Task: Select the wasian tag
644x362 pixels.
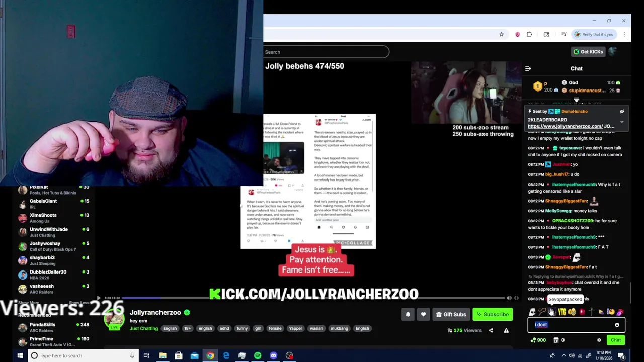Action: [x=316, y=329]
